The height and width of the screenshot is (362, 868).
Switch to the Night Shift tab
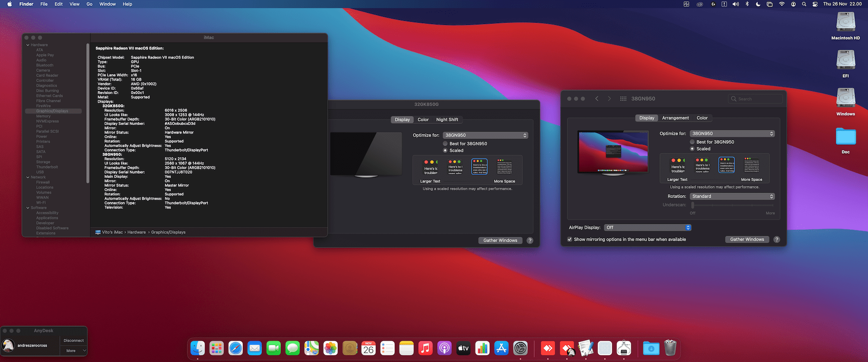coord(447,120)
